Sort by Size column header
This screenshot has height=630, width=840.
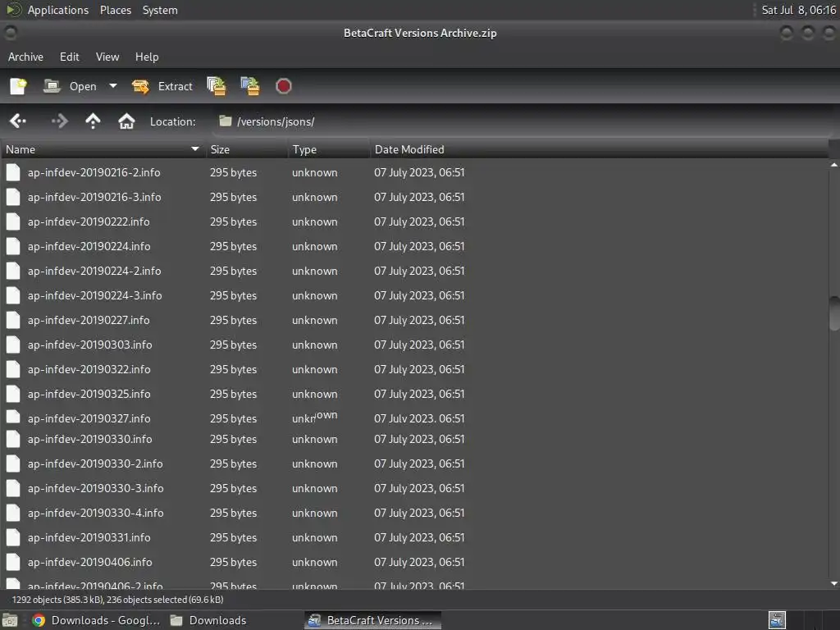point(247,149)
